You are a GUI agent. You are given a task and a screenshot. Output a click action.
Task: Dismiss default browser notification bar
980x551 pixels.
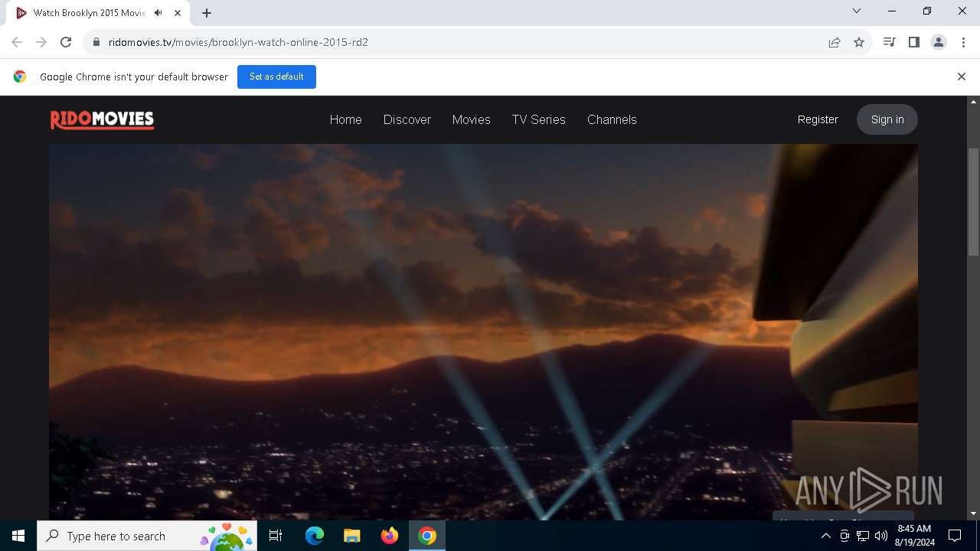tap(961, 77)
